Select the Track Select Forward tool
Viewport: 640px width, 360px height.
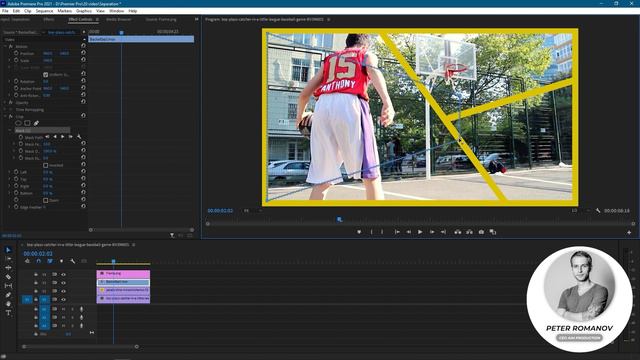click(8, 259)
